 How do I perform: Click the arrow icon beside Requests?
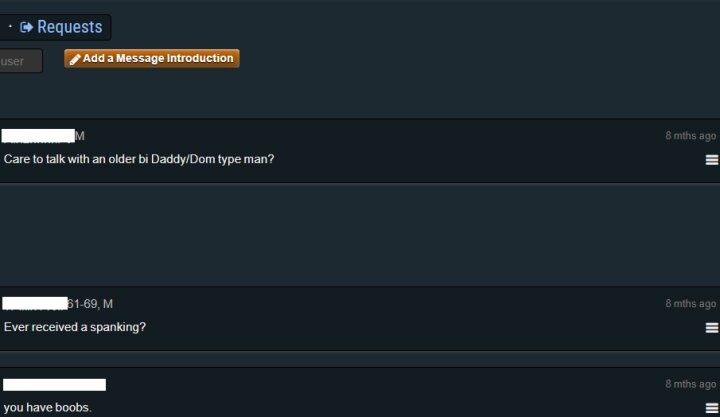click(x=26, y=28)
